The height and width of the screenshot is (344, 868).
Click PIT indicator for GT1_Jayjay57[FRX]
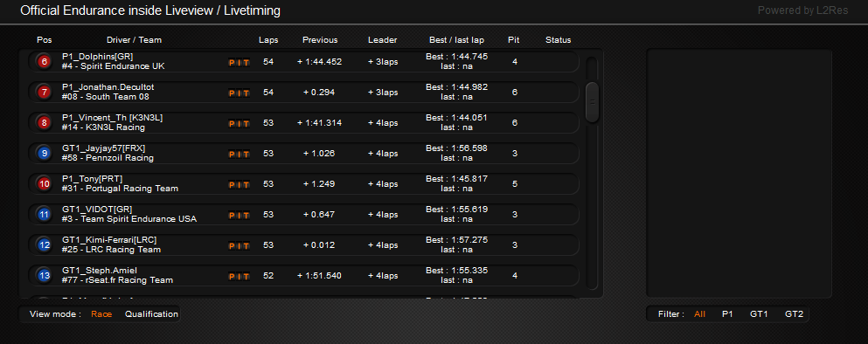pyautogui.click(x=240, y=155)
